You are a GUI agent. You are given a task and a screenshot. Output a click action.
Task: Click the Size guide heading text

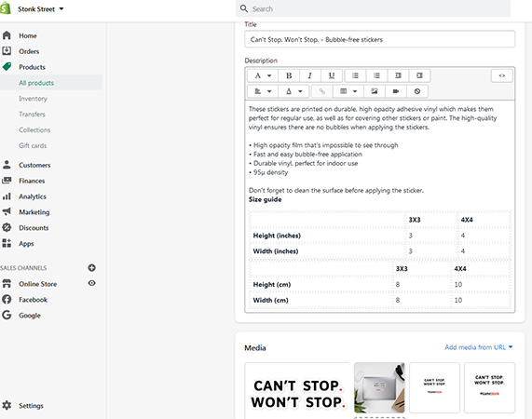click(265, 199)
